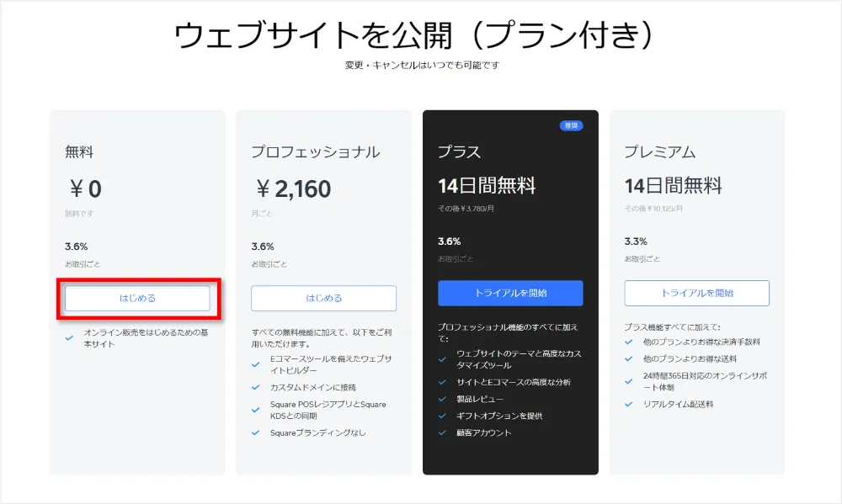Image resolution: width=842 pixels, height=504 pixels.
Task: Click トライアルを開始 on the プレミアム plan
Action: point(696,293)
